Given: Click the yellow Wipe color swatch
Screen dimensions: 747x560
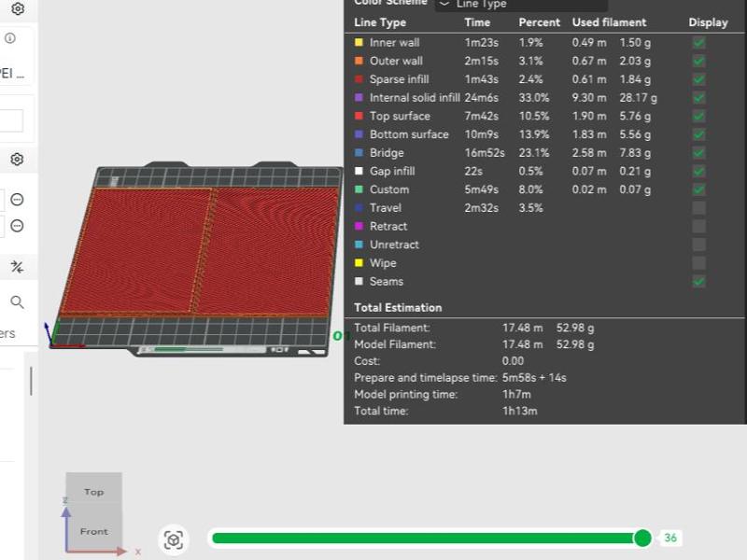Looking at the screenshot, I should tap(359, 263).
